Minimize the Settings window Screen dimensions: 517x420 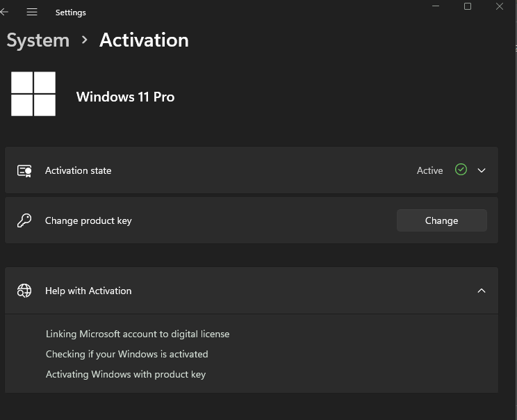(436, 6)
